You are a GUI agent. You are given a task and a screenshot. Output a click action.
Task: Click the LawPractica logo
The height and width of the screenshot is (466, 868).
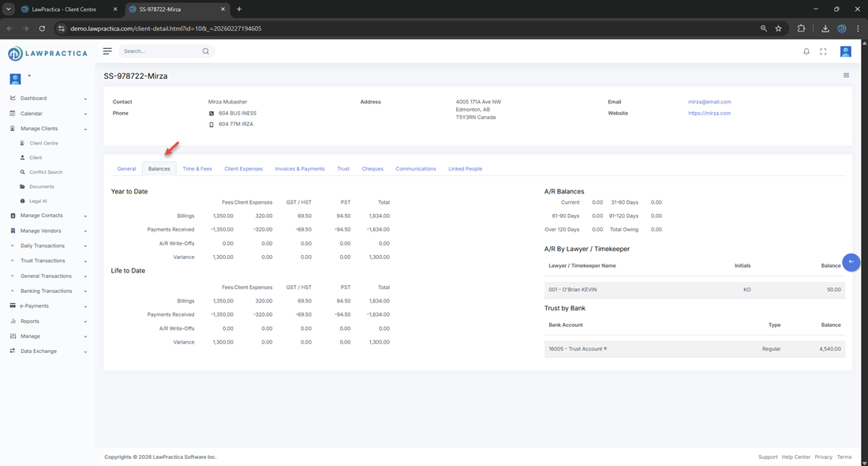pyautogui.click(x=47, y=54)
